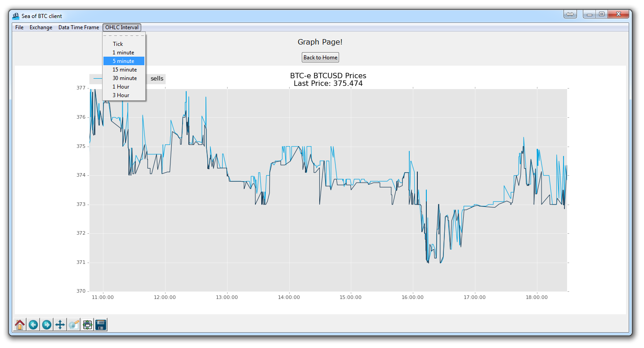Open the Exchange menu
Screen dimensions: 644x348
(x=41, y=27)
